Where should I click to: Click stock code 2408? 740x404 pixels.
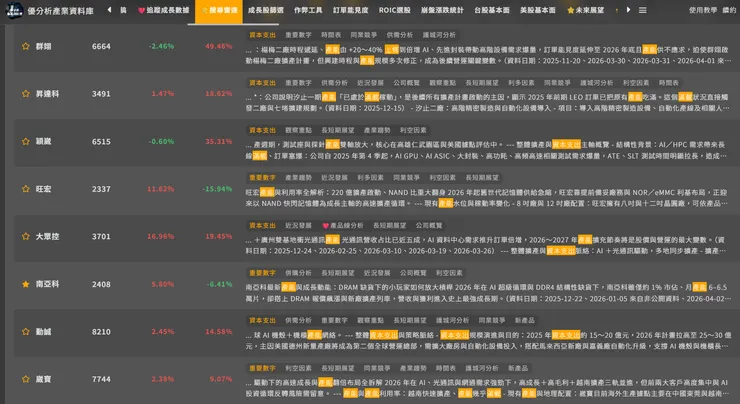pyautogui.click(x=101, y=284)
